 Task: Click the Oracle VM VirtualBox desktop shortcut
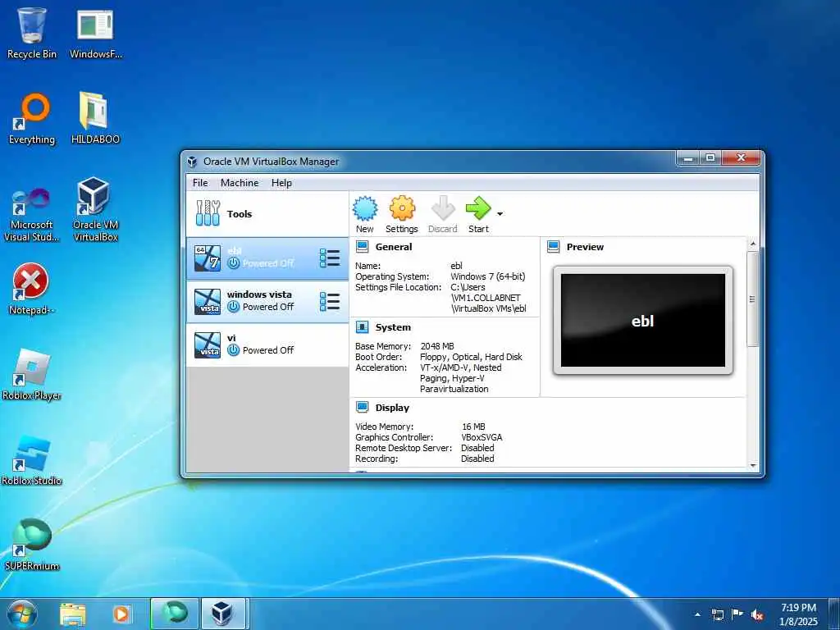95,210
